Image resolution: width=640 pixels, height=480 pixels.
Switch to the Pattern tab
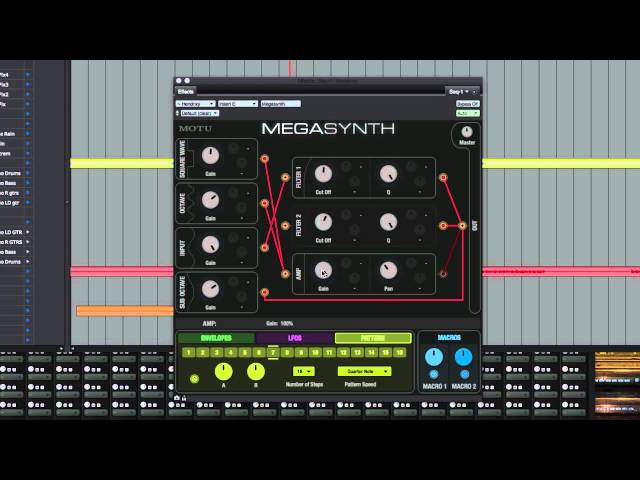[373, 338]
